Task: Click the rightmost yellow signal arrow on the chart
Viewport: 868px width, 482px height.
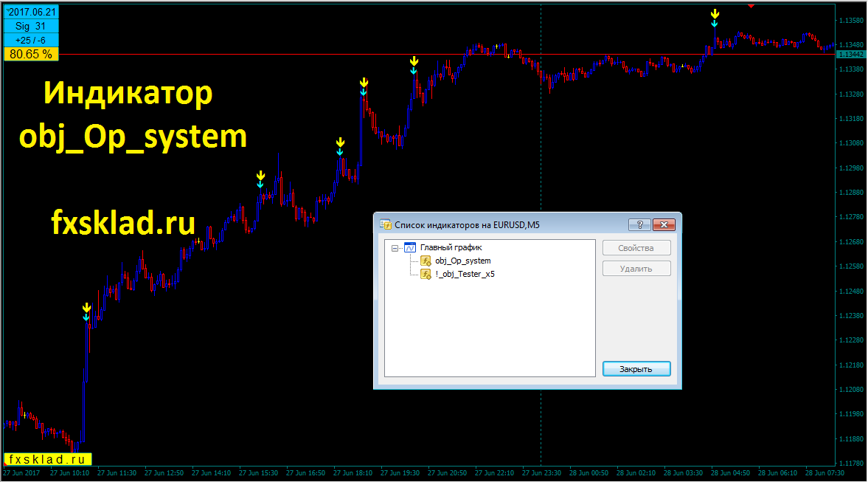Action: click(715, 14)
